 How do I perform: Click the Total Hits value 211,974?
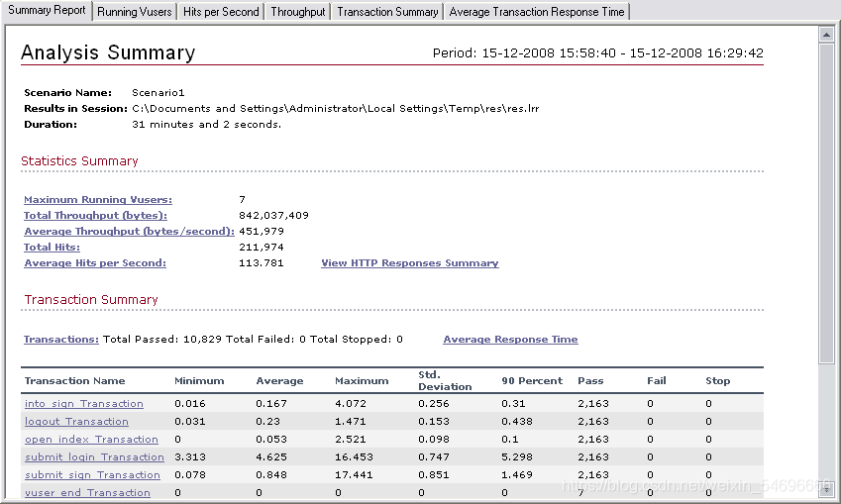click(x=262, y=248)
